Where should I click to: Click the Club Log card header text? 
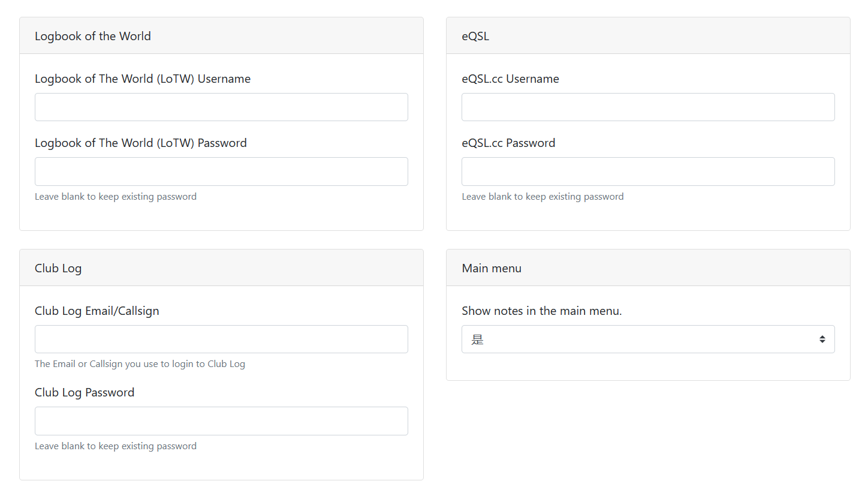[58, 268]
